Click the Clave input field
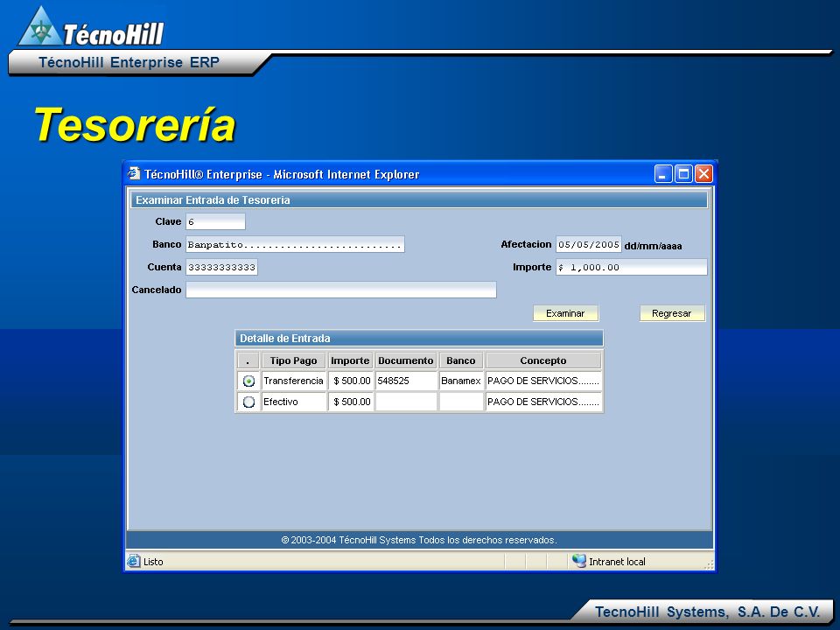Screen dimensions: 840x630 tap(215, 221)
